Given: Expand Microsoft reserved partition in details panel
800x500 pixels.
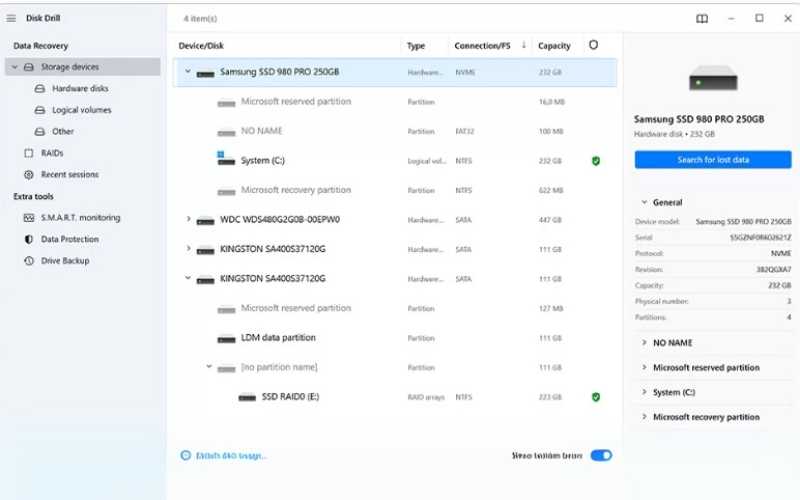Looking at the screenshot, I should [644, 367].
